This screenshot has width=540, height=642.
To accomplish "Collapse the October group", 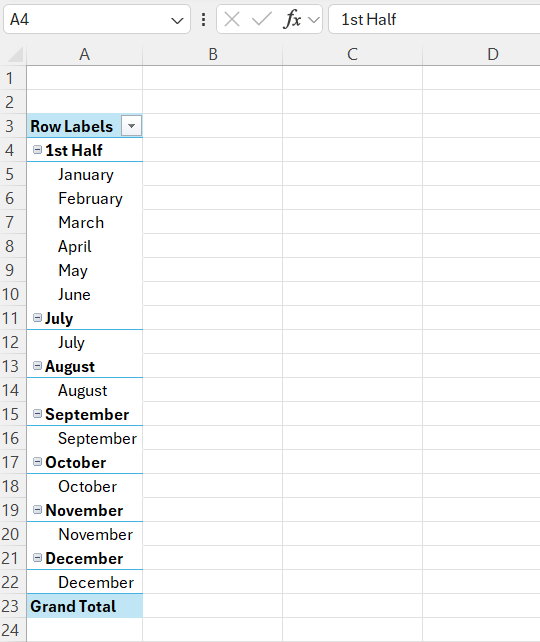I will click(x=37, y=462).
